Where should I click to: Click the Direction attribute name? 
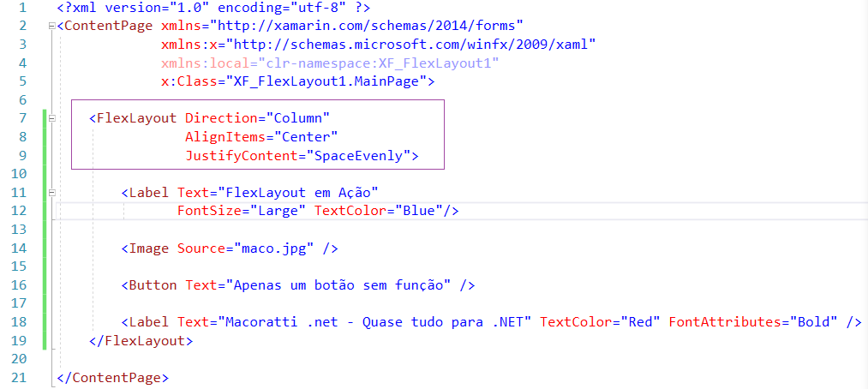pos(221,118)
